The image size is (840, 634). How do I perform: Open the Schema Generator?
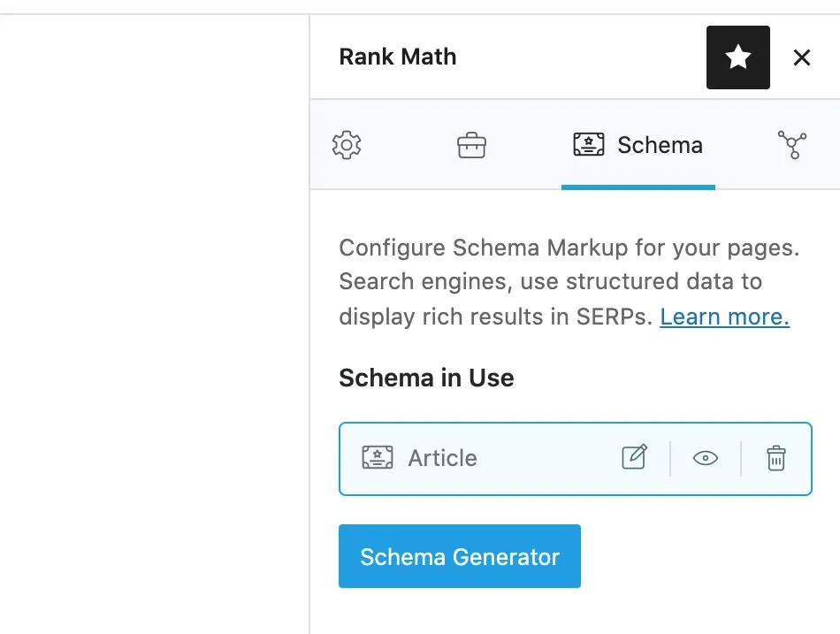(459, 556)
